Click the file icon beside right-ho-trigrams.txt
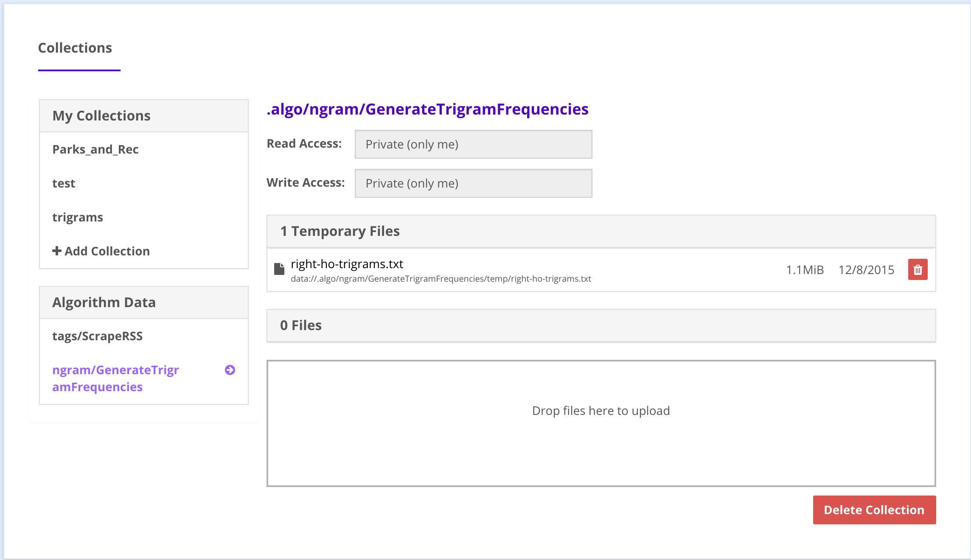This screenshot has height=560, width=971. point(279,269)
